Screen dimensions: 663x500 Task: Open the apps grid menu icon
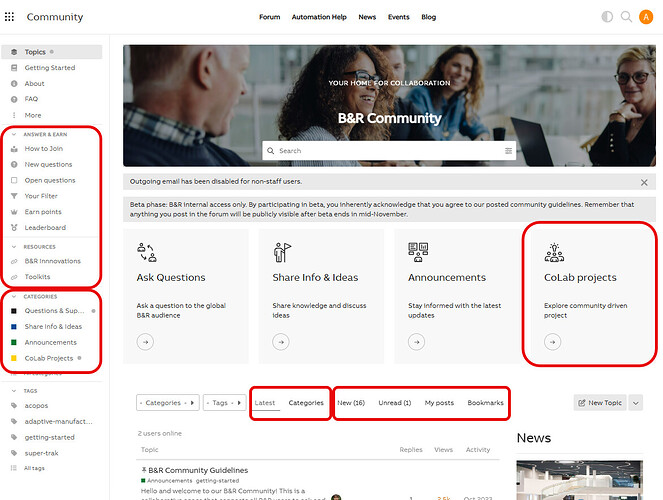click(9, 17)
